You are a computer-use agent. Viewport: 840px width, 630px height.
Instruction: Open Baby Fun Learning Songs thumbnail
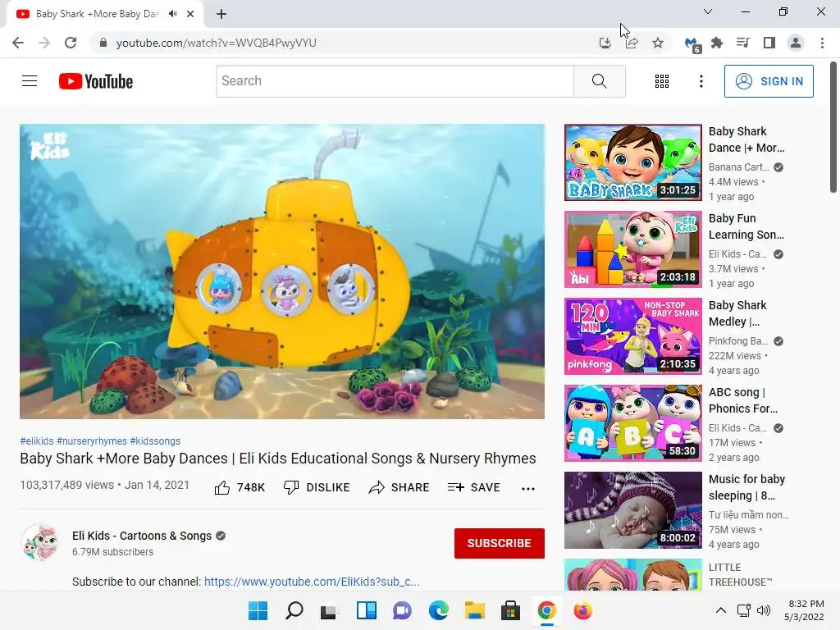click(633, 249)
